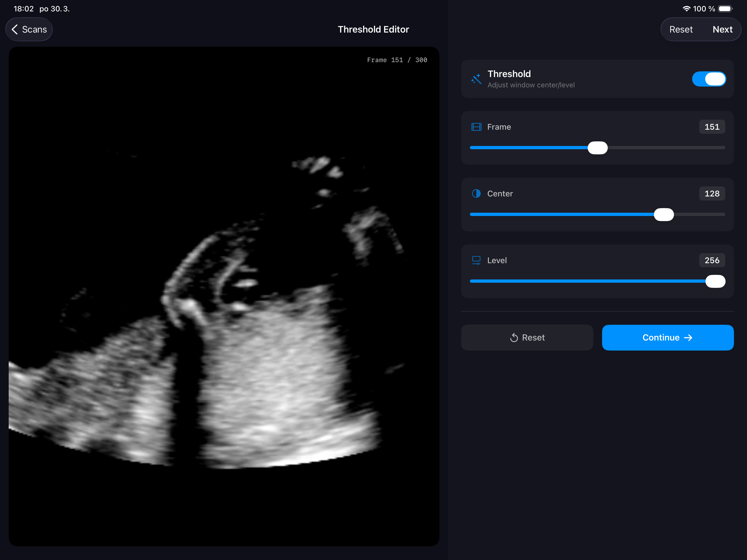
Task: Click the Level slider thumb
Action: pos(715,281)
